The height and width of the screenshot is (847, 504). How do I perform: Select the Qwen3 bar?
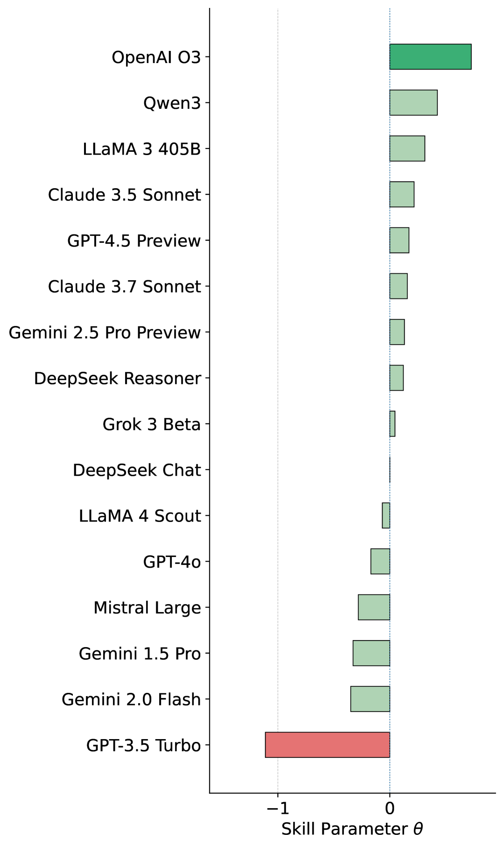point(413,103)
